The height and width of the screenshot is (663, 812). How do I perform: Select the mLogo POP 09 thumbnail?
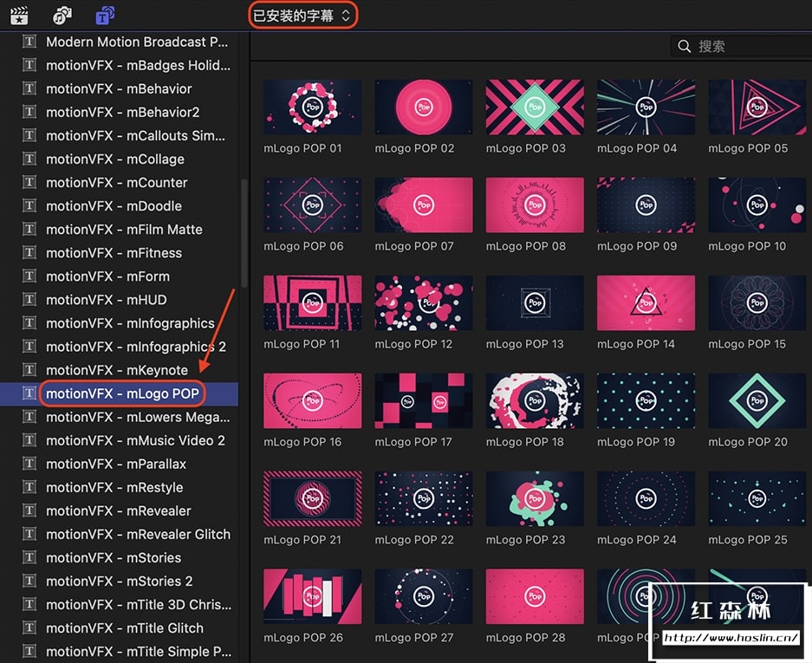646,205
